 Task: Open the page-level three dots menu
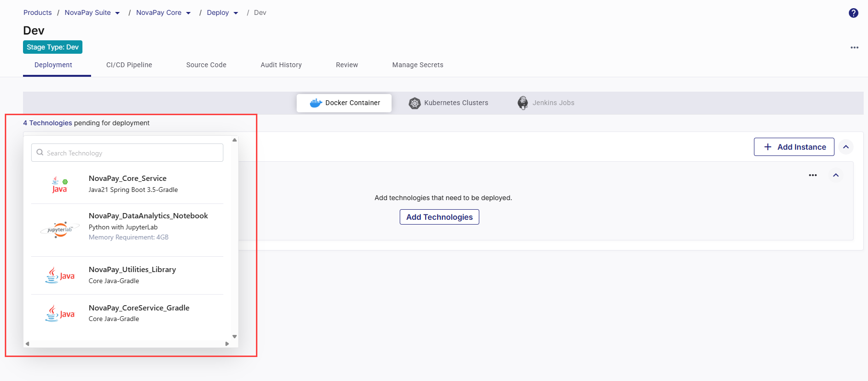854,48
